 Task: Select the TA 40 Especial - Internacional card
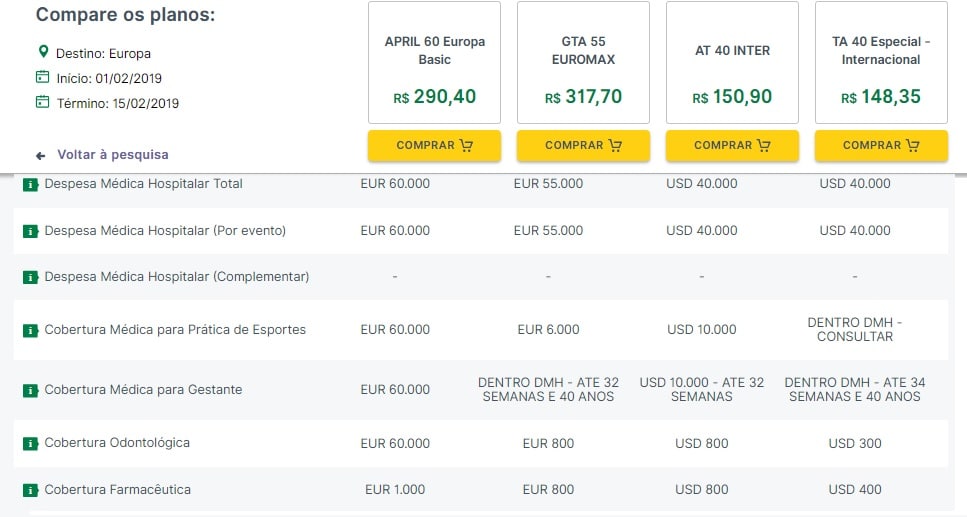881,62
